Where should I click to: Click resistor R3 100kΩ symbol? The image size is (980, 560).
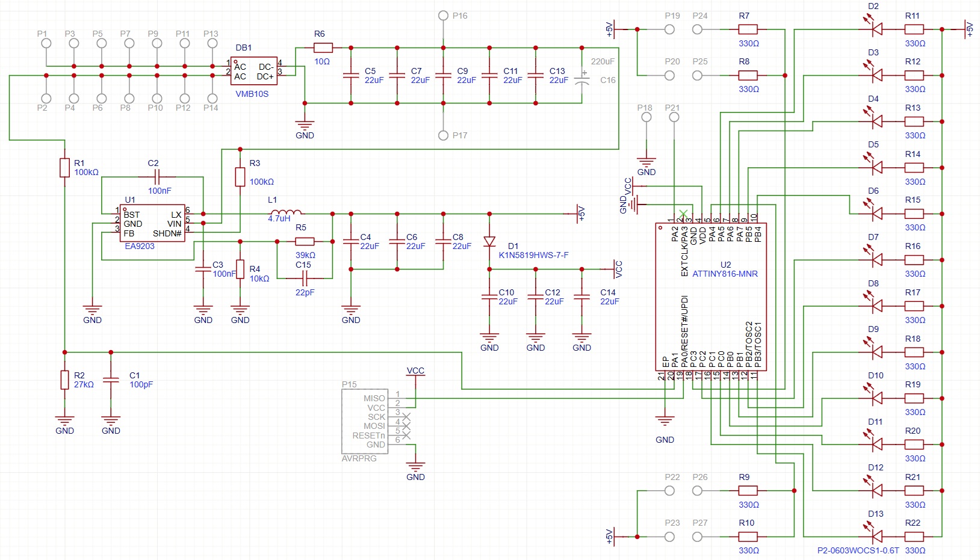pos(240,177)
